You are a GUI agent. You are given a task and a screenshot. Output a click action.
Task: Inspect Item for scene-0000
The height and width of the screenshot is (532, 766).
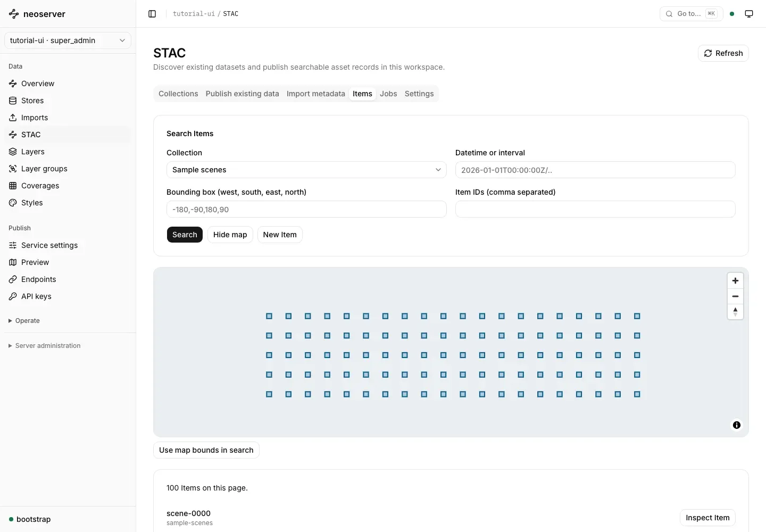tap(707, 518)
